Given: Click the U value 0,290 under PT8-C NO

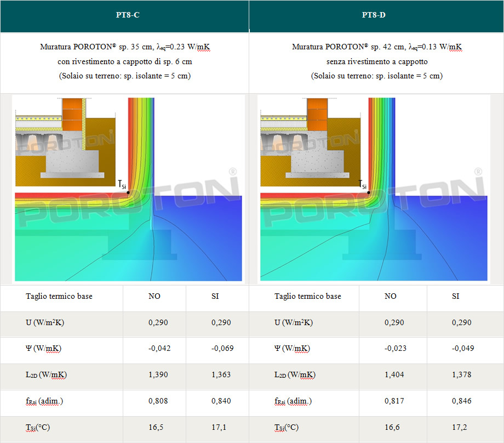Looking at the screenshot, I should (x=158, y=323).
